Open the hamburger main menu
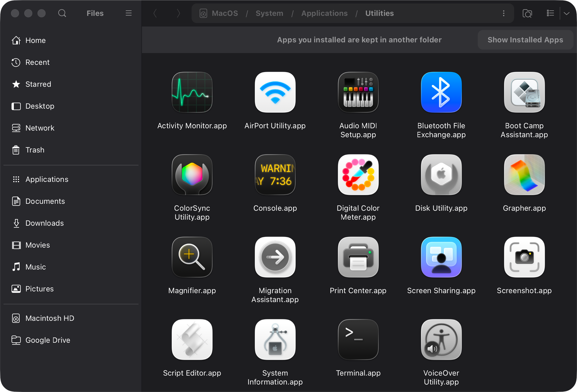 pyautogui.click(x=129, y=13)
